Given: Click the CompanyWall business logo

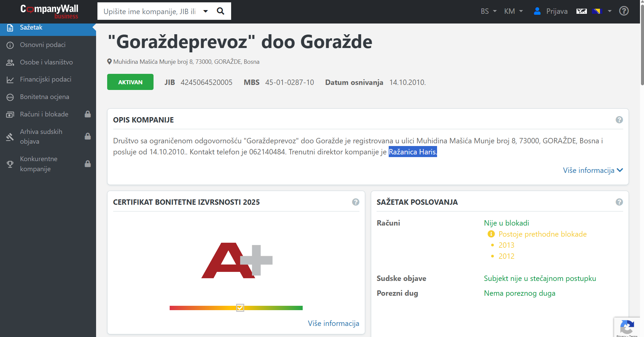Looking at the screenshot, I should [x=49, y=11].
